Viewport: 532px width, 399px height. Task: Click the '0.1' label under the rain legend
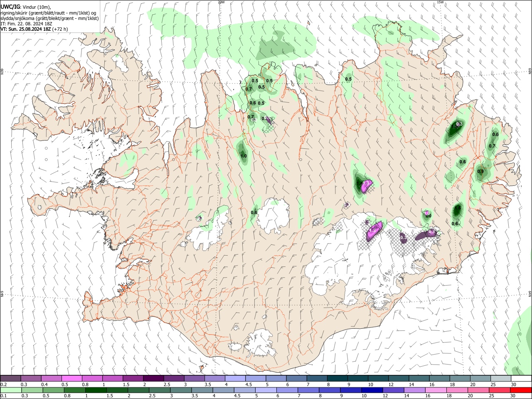(x=3, y=396)
